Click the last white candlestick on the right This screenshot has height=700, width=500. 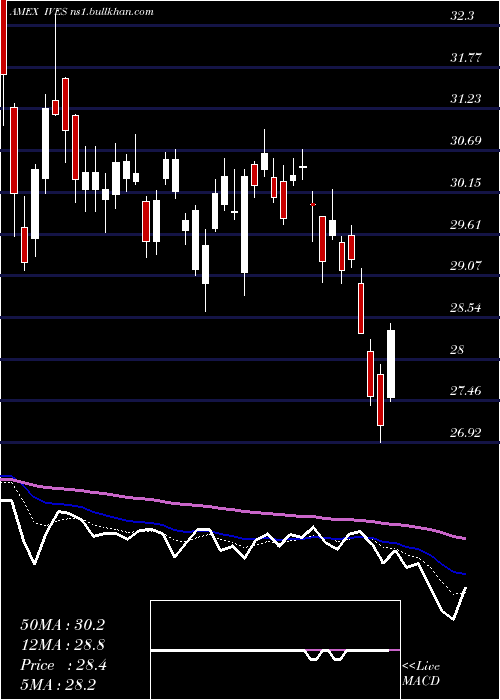[391, 364]
